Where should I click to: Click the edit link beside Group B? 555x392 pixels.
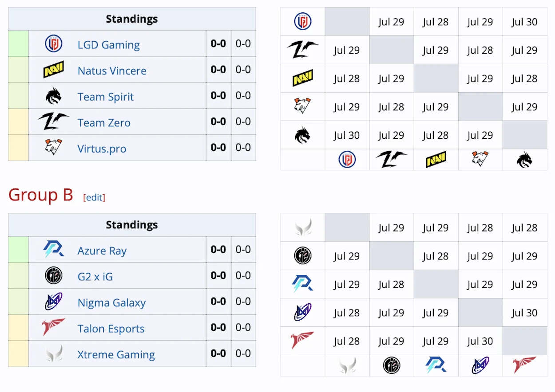94,197
